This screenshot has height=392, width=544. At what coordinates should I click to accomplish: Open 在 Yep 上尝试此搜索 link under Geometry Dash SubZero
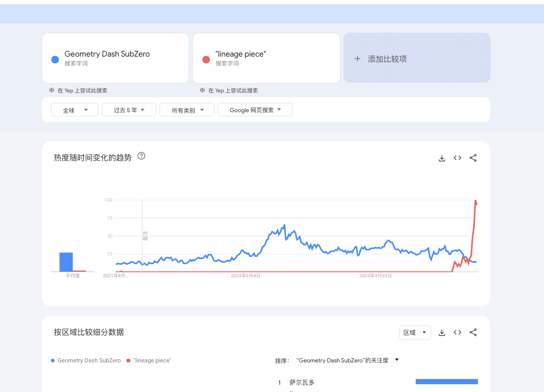click(x=82, y=90)
